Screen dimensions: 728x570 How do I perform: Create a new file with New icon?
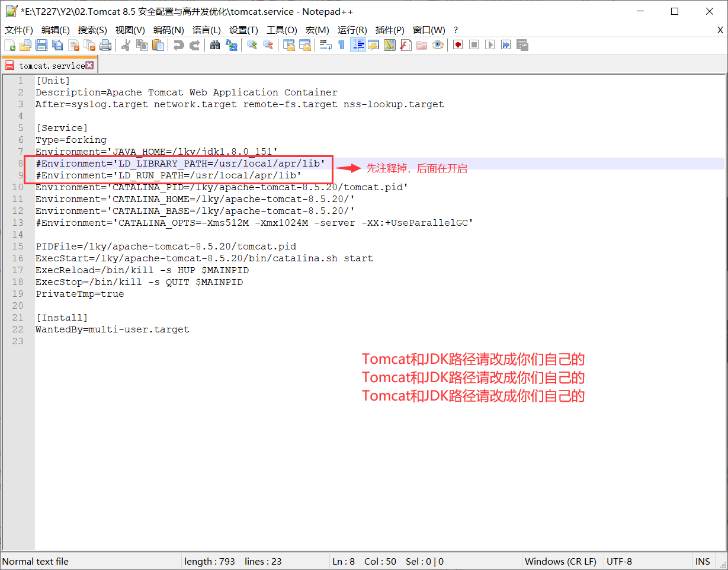[x=9, y=45]
